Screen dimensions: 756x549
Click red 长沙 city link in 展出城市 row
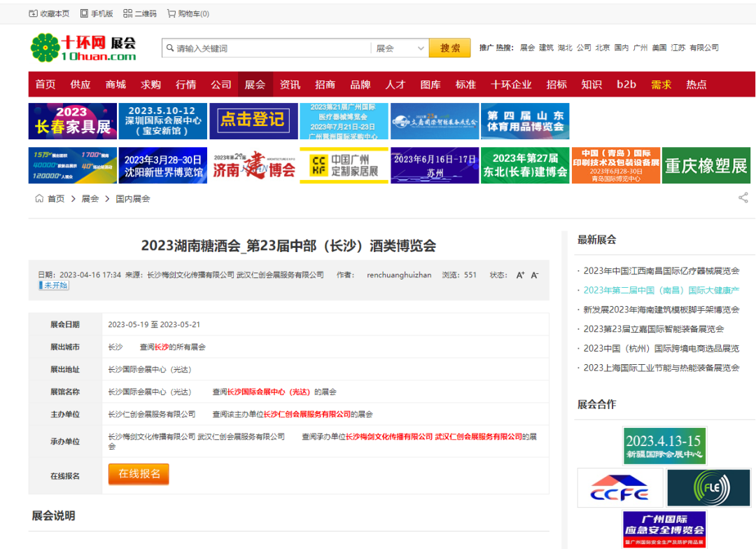pyautogui.click(x=162, y=347)
